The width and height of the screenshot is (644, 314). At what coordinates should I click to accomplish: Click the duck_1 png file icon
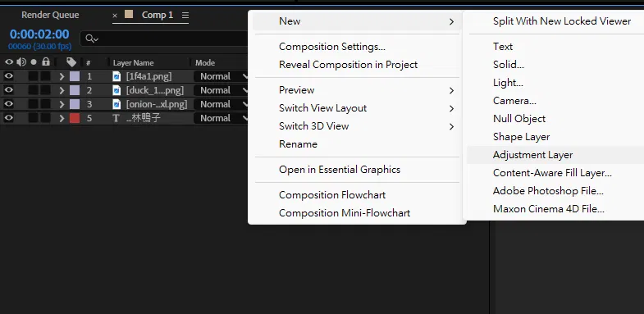pos(116,90)
